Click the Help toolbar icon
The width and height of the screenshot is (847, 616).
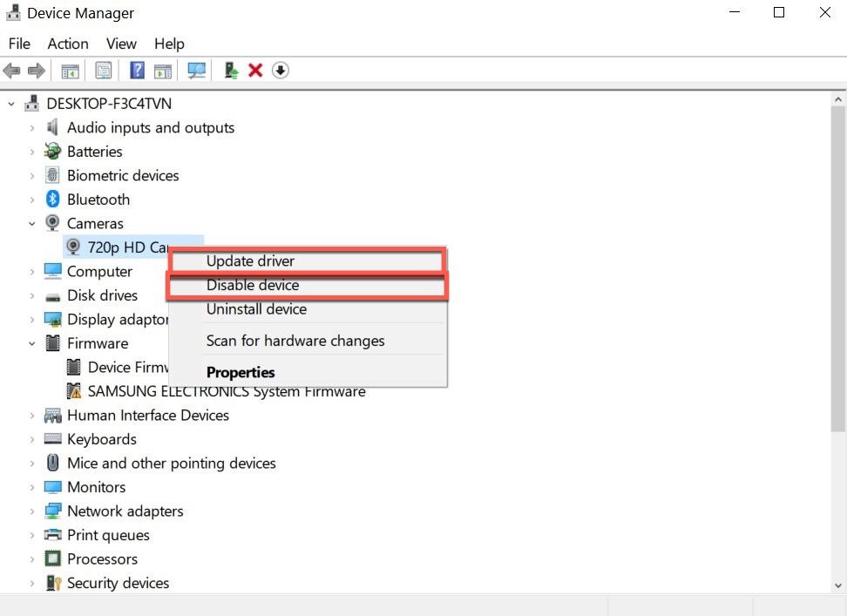pyautogui.click(x=137, y=71)
